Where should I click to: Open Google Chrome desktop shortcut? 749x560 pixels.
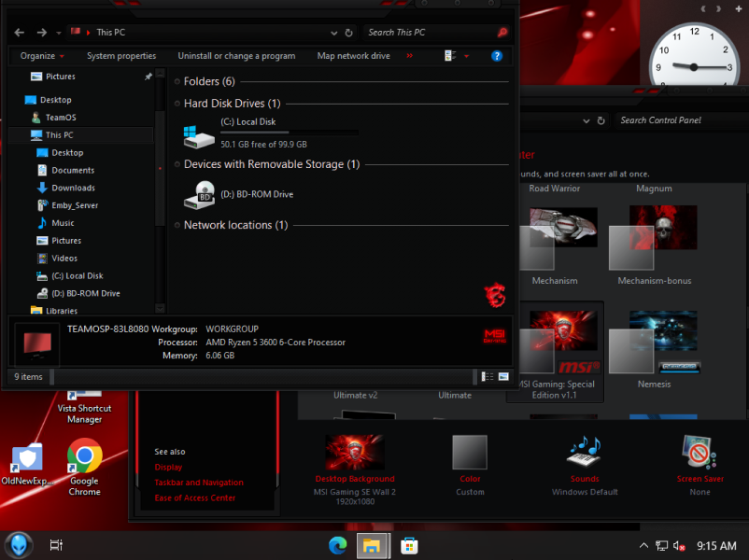tap(85, 468)
